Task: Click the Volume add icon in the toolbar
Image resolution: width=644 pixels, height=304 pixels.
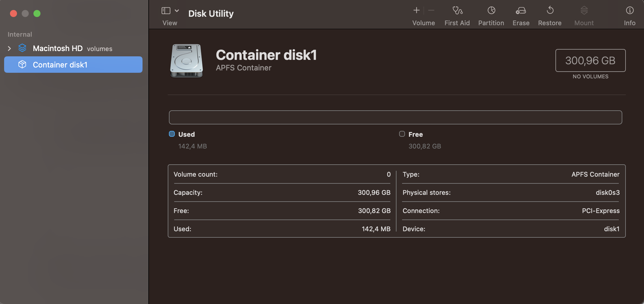Action: 416,11
